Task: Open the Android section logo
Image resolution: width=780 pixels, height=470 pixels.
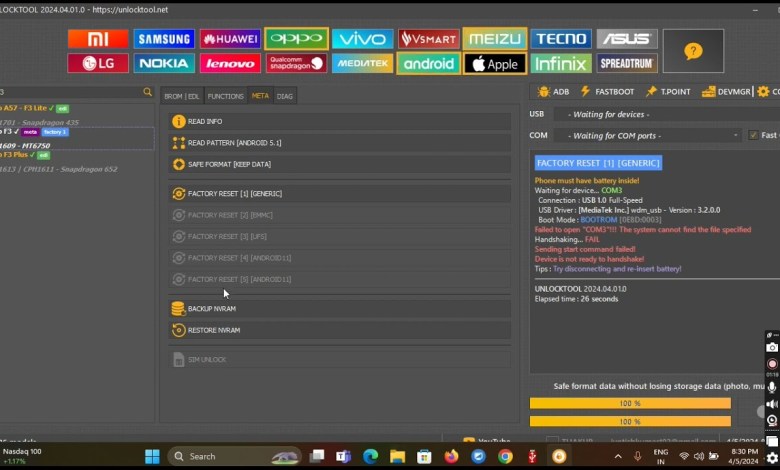Action: (428, 63)
